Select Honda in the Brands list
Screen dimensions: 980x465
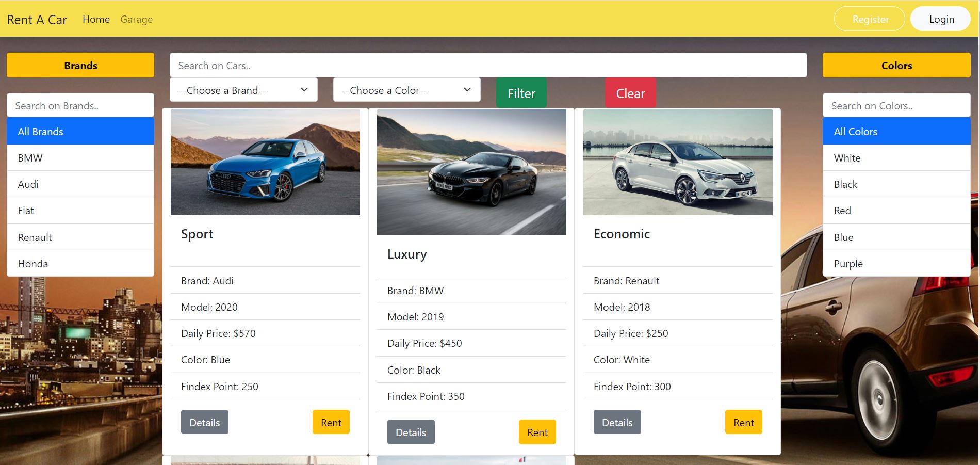click(x=80, y=263)
